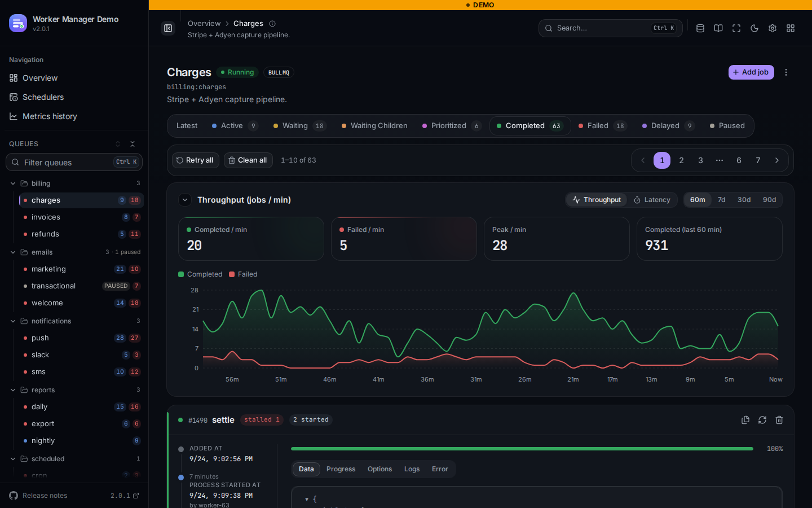Screen dimensions: 812x508
Task: Retry job #1490 refresh icon
Action: (762, 420)
